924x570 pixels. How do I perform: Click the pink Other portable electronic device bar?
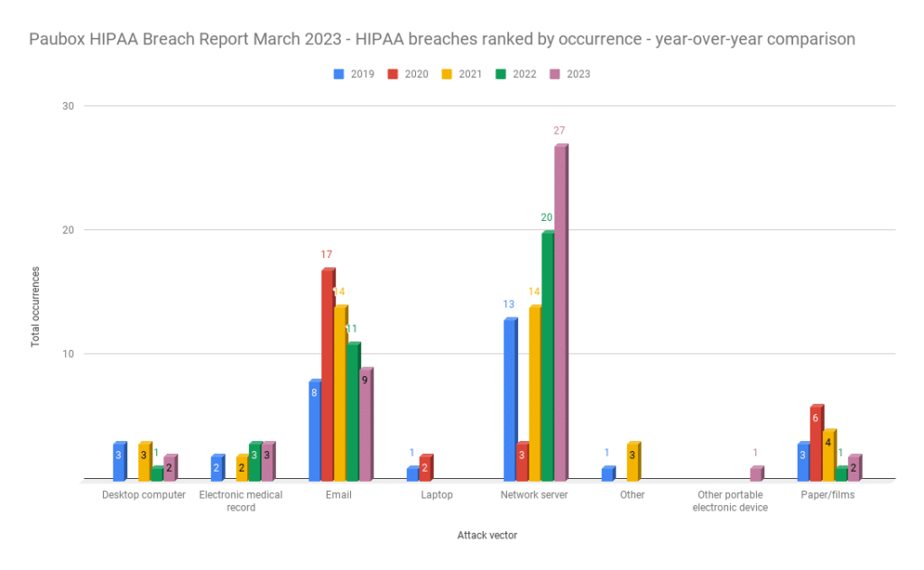(756, 473)
